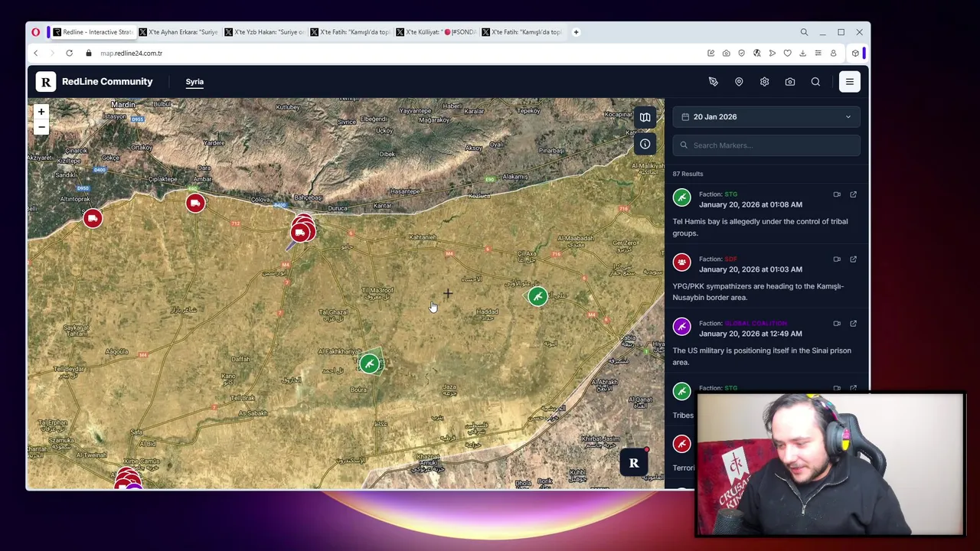Image resolution: width=980 pixels, height=551 pixels.
Task: Select the pen drawing tool in RedLine header
Action: 713,82
